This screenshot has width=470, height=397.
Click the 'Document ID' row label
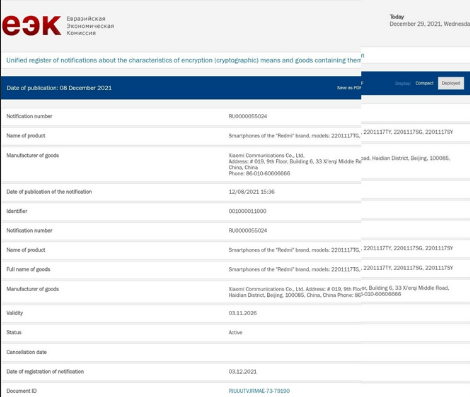21,391
